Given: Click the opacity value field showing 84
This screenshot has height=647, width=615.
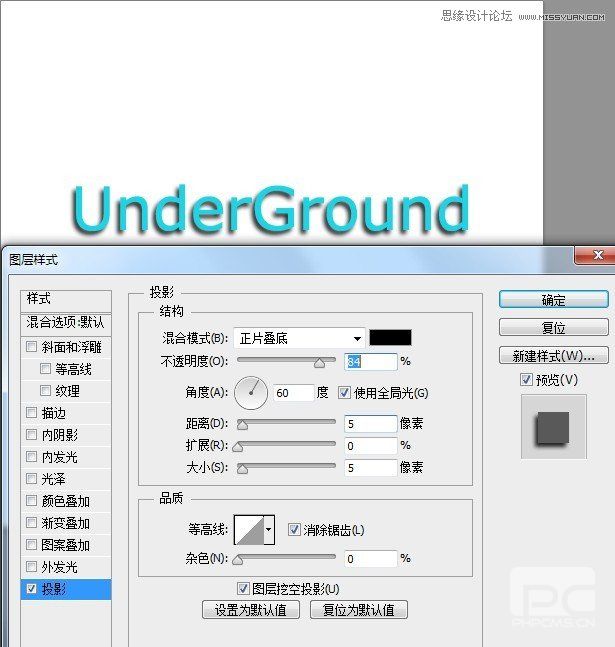Looking at the screenshot, I should [x=370, y=362].
